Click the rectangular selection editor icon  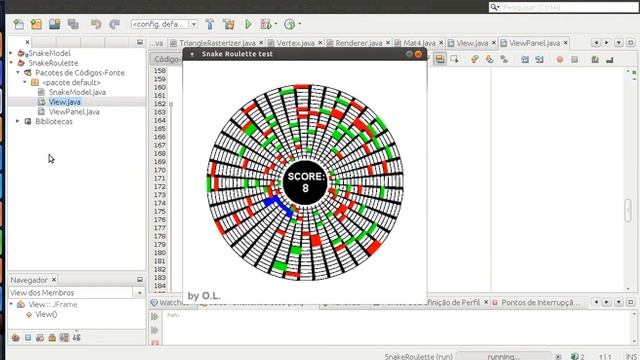454,60
